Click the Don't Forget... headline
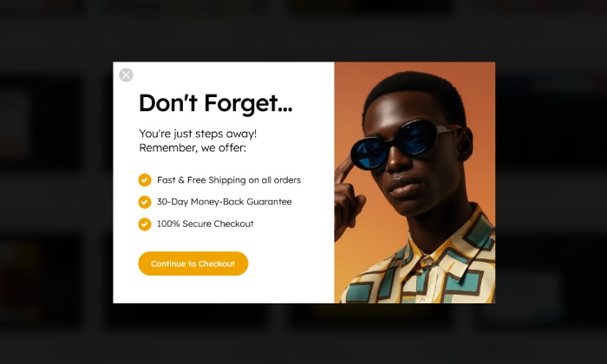Image resolution: width=607 pixels, height=364 pixels. [215, 103]
